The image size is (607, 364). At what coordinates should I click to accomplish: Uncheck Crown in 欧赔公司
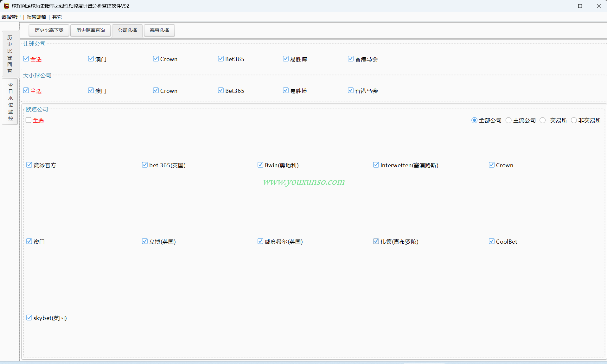(x=492, y=165)
